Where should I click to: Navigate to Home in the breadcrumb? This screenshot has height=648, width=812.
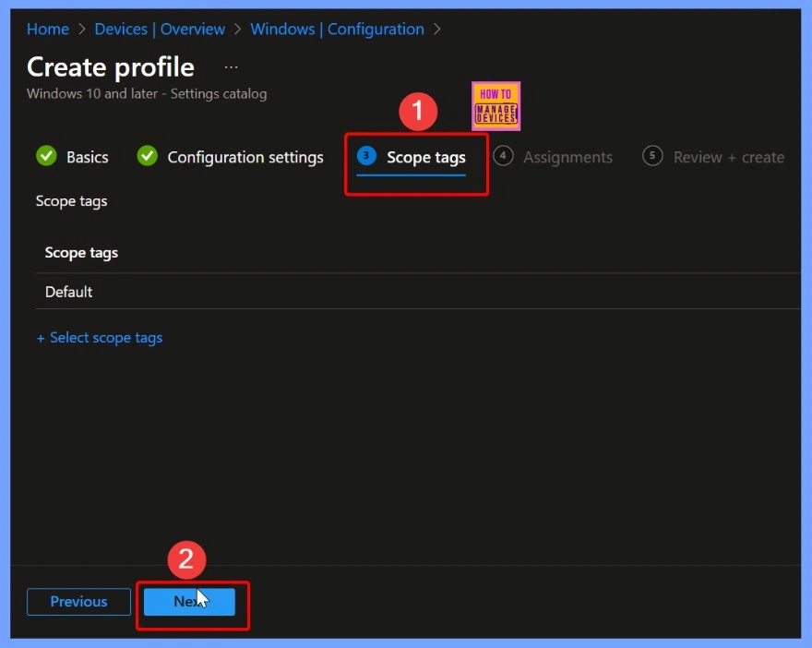click(48, 30)
